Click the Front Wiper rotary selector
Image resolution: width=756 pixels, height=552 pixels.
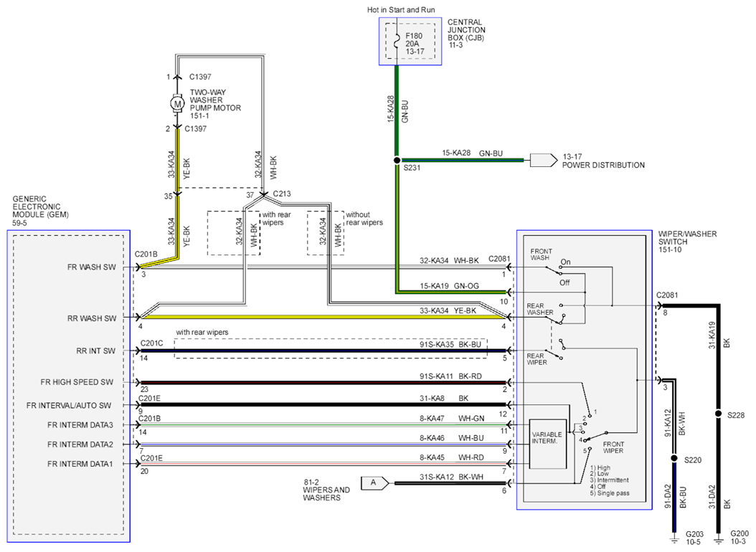coord(590,428)
